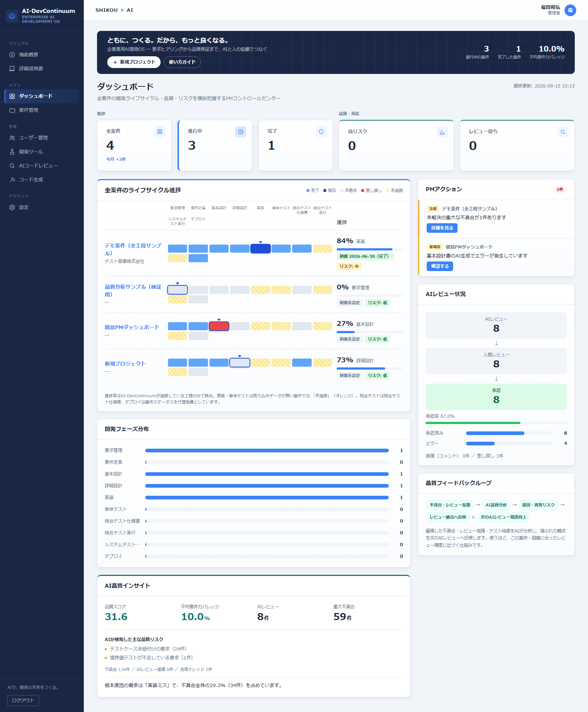Click the bar chart icon on 高リスク card
This screenshot has height=712, width=588.
[x=442, y=132]
